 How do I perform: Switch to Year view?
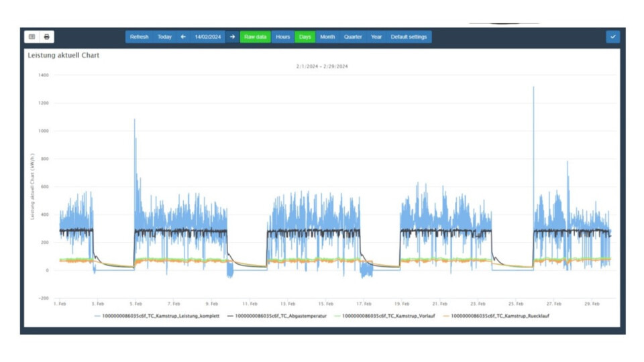tap(376, 37)
